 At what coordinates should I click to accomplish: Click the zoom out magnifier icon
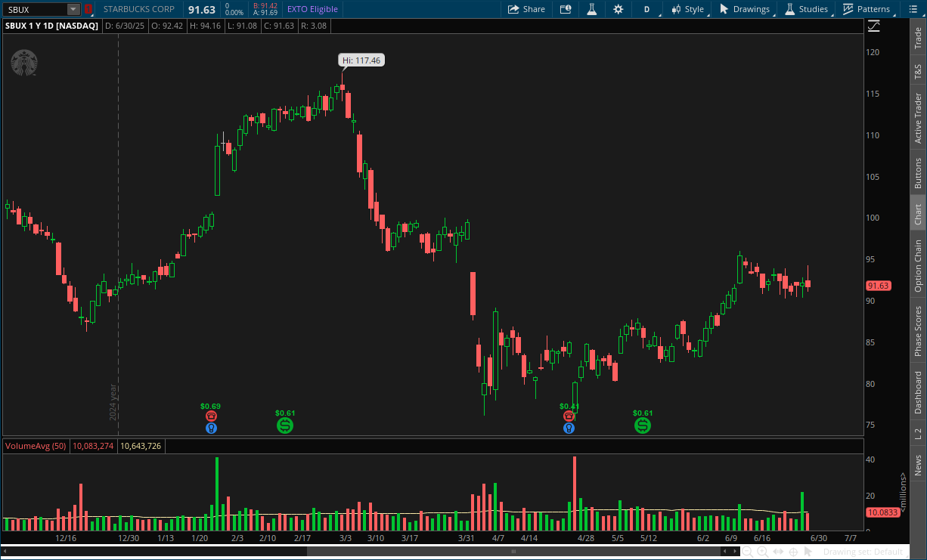pos(747,552)
